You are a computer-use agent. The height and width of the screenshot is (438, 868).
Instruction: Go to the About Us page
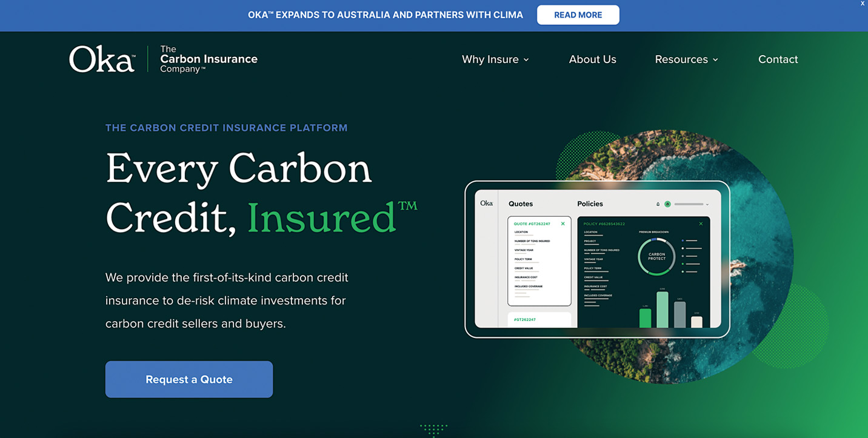point(592,59)
